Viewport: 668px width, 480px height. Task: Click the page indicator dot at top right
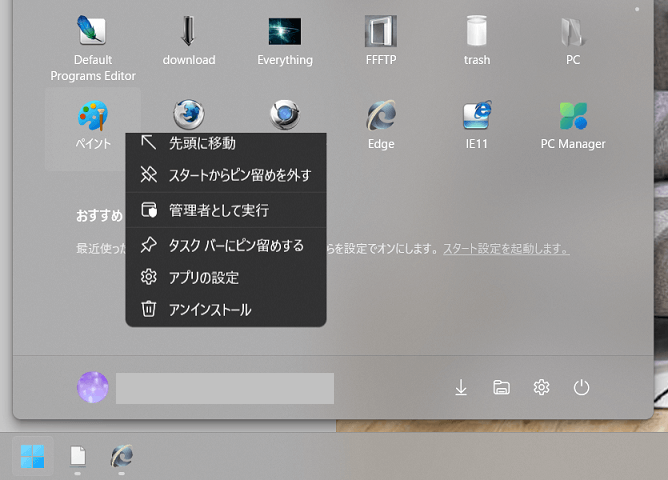(x=637, y=9)
